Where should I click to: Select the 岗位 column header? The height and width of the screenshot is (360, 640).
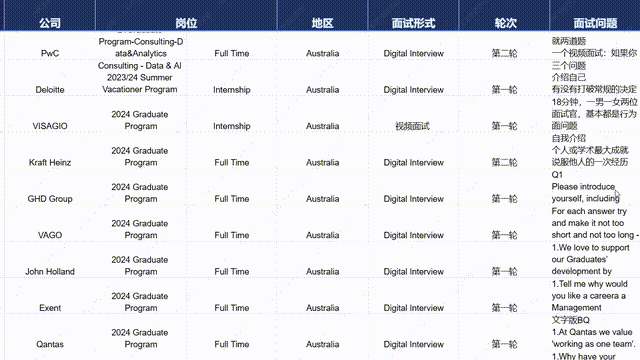click(x=186, y=23)
